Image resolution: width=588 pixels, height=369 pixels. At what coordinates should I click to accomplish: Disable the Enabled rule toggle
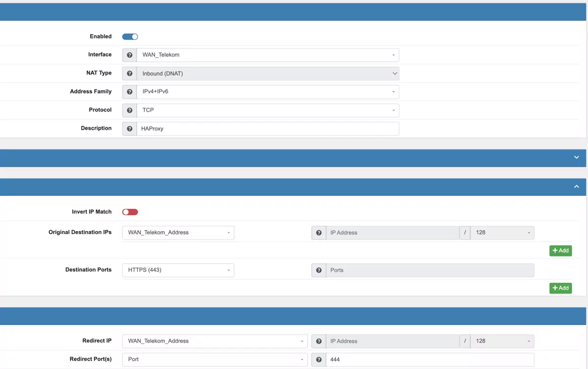(x=129, y=36)
